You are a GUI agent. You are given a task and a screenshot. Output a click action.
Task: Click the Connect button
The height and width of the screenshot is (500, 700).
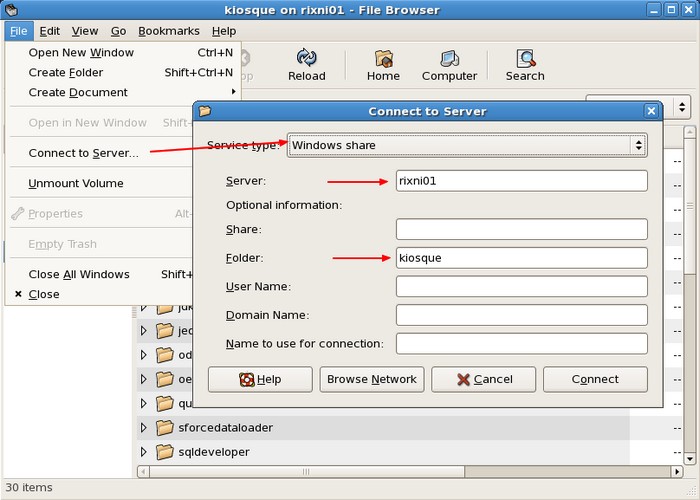(595, 379)
